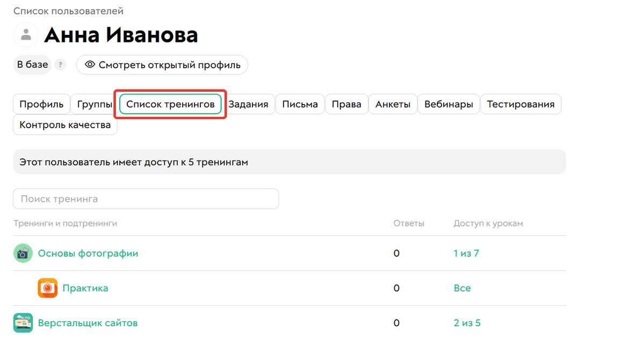Click the Поиск тренинга search field
Screen dimensions: 644x339
(x=146, y=198)
